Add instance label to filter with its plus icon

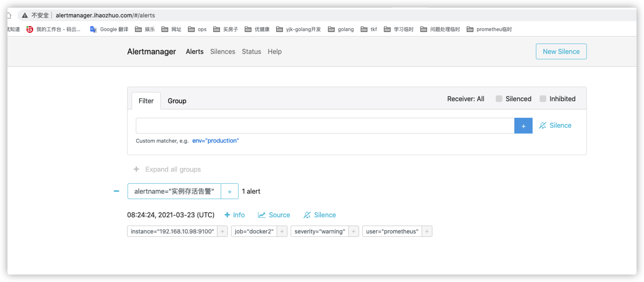(222, 231)
